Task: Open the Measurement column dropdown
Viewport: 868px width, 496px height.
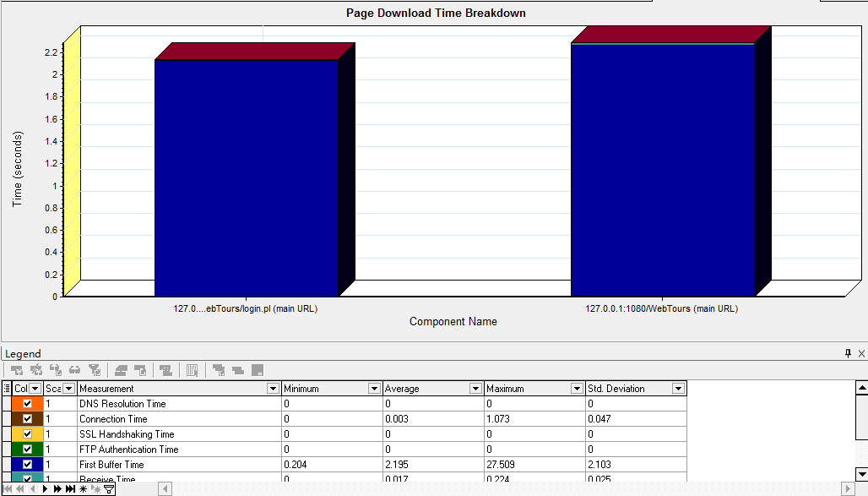Action: click(272, 388)
